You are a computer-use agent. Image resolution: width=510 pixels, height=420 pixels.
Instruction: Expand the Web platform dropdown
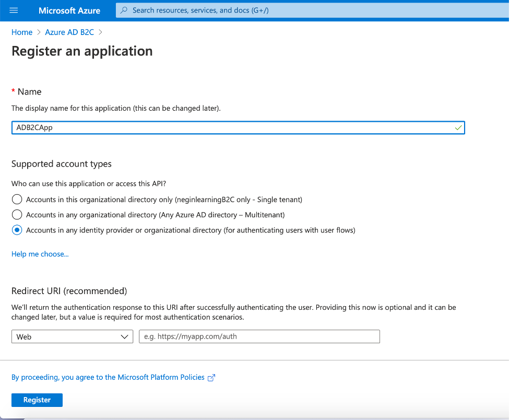(72, 337)
